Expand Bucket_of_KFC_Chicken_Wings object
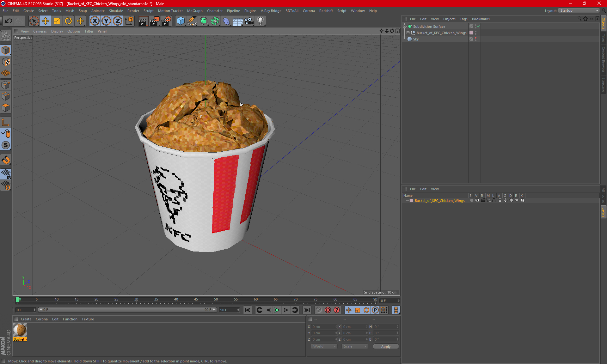607x364 pixels. pos(408,33)
